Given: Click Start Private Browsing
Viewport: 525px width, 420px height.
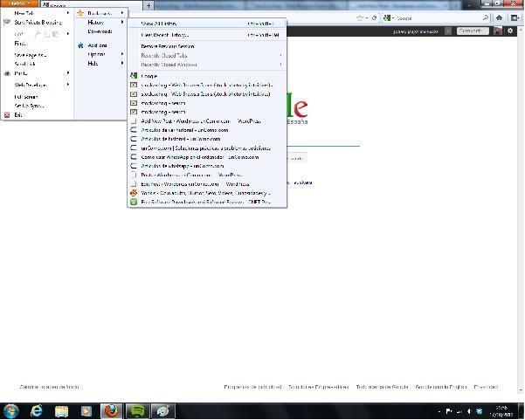Looking at the screenshot, I should point(37,23).
